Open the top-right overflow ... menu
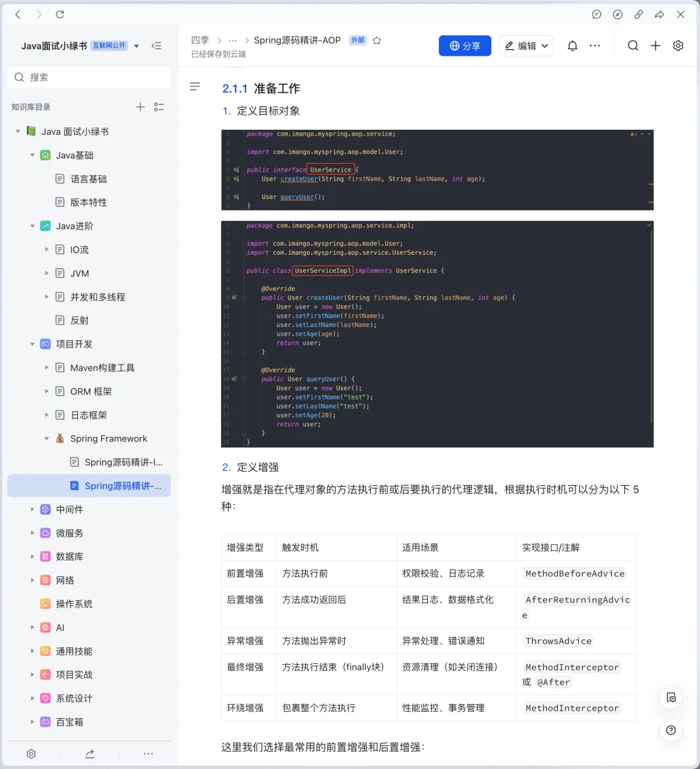Viewport: 700px width, 769px height. 595,45
